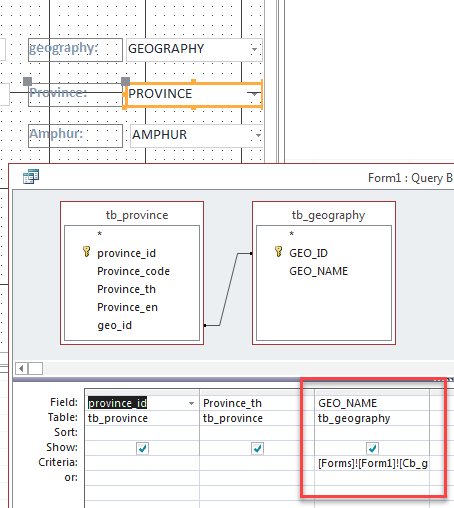Click the province_id primary key icon

(x=86, y=252)
